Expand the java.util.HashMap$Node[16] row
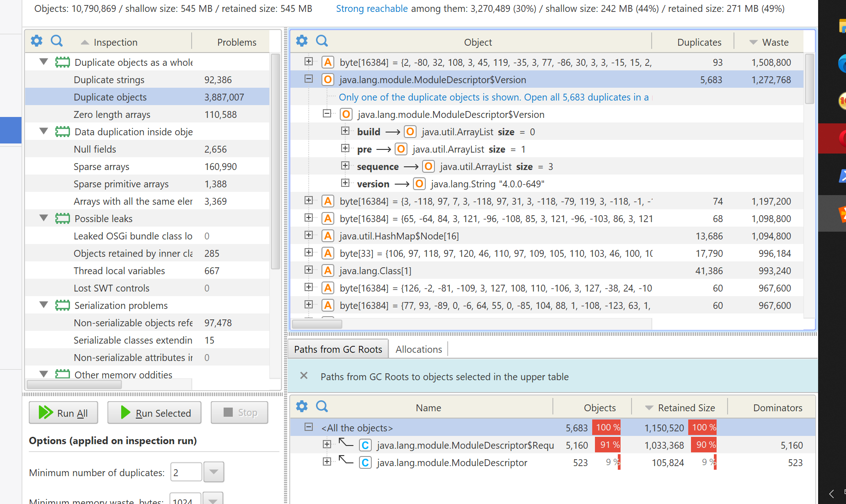Image resolution: width=846 pixels, height=504 pixels. tap(309, 235)
